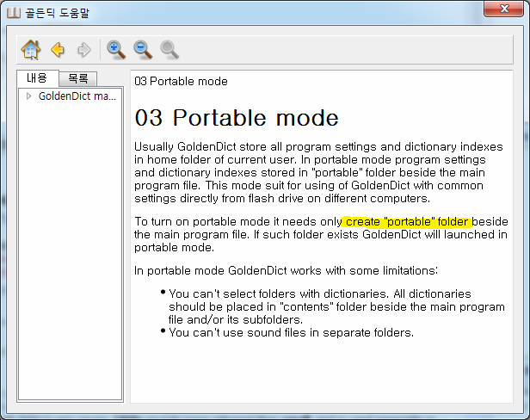Click the "Usually GoldenDict store all program" paragraph
Screen dimensions: 530x420
coord(318,172)
